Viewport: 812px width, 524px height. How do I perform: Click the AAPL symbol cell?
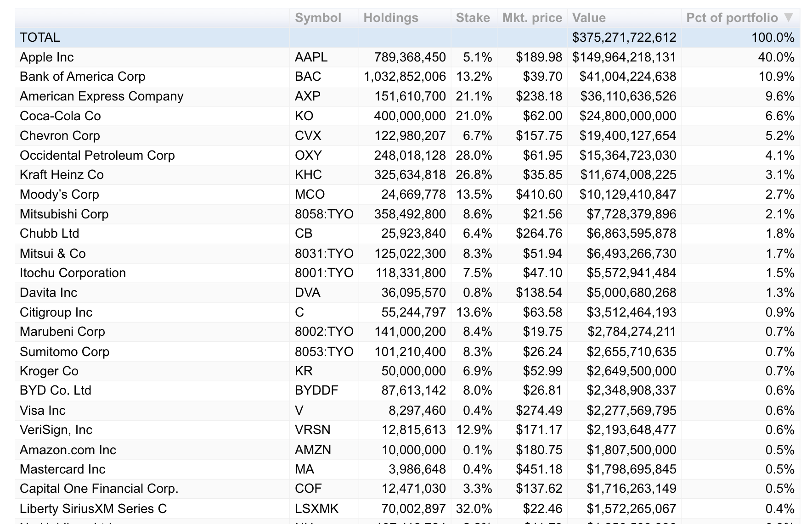coord(311,57)
